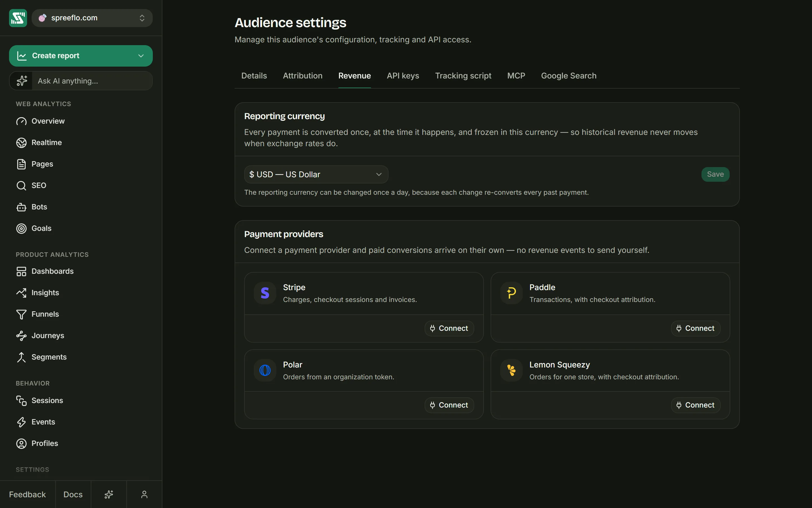Click the account person icon in bottom bar
The height and width of the screenshot is (508, 812).
pos(144,494)
